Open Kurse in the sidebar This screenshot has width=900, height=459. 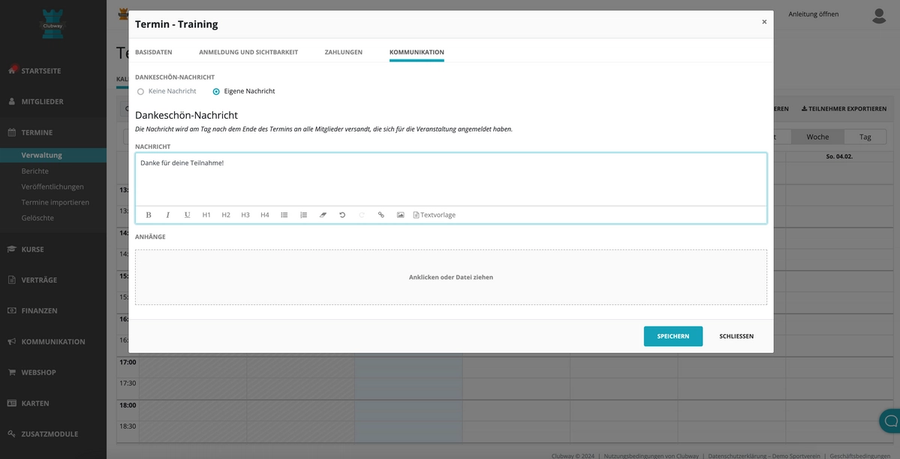point(32,250)
